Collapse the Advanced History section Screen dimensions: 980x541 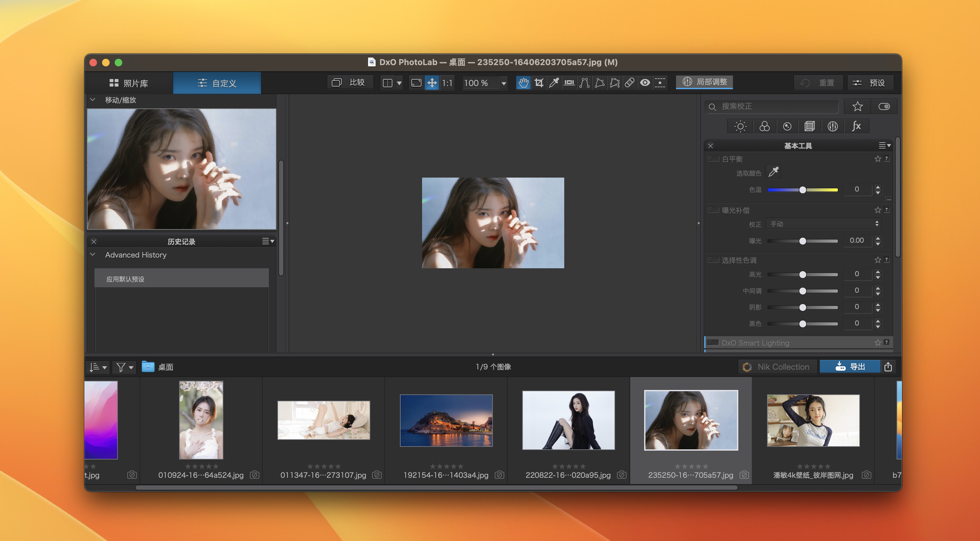tap(93, 254)
